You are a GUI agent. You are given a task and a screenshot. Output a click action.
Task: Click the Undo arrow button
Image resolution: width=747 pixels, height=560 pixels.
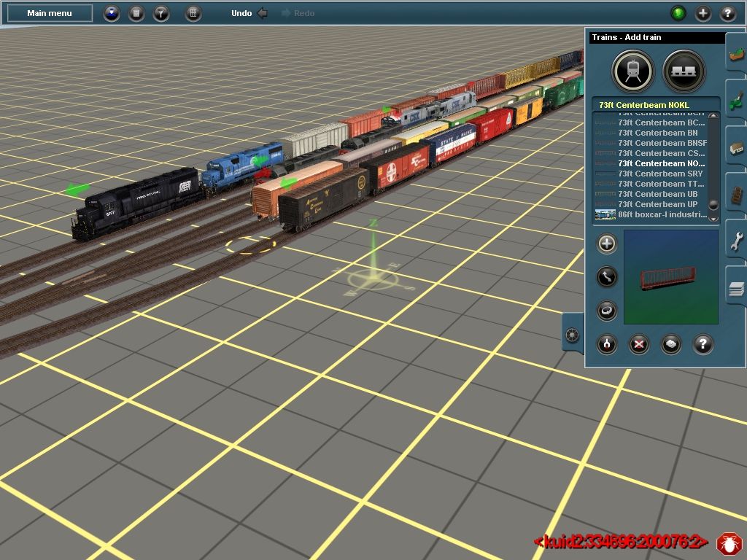point(263,13)
